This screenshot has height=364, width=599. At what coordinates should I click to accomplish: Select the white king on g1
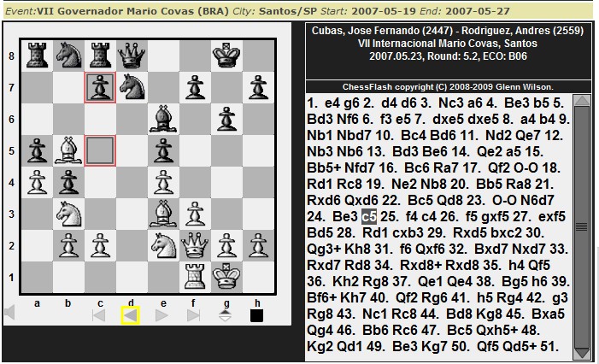[x=226, y=279]
